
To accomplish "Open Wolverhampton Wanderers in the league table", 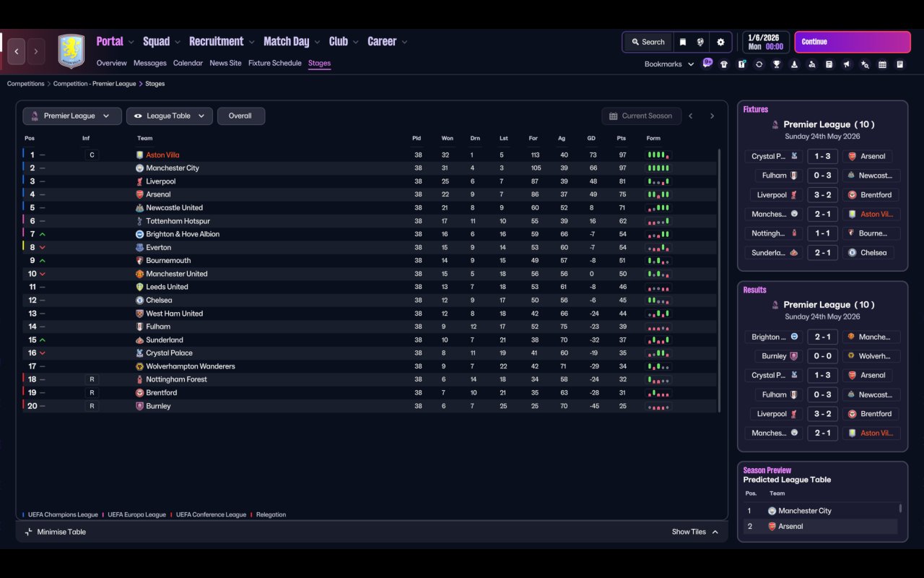I will (x=192, y=366).
